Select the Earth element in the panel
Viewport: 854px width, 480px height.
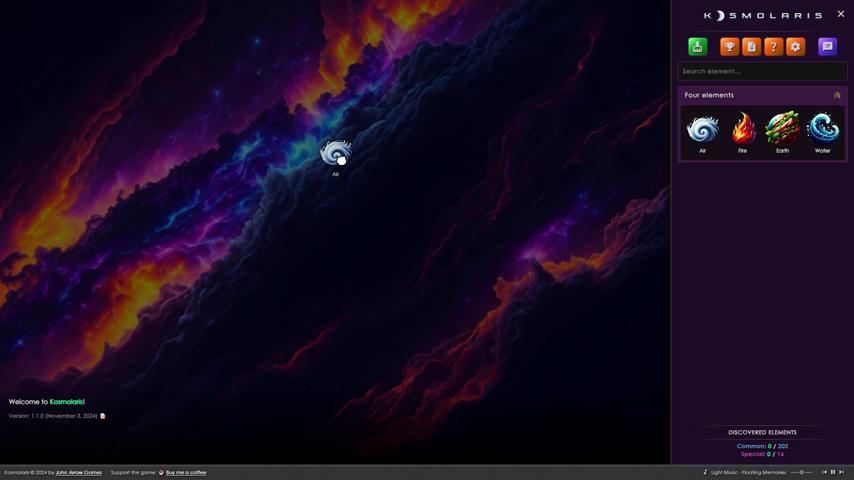tap(782, 130)
